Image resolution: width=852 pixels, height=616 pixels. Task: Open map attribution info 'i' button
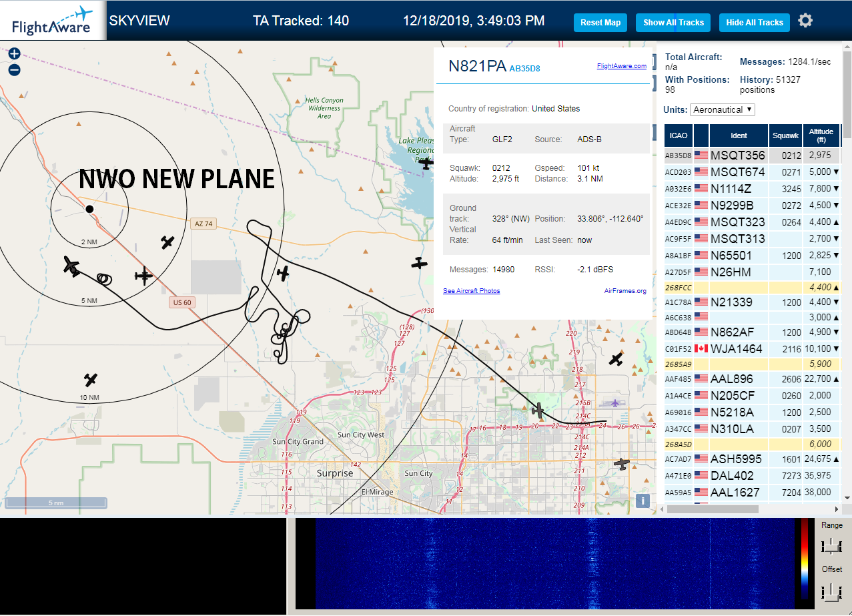[643, 500]
